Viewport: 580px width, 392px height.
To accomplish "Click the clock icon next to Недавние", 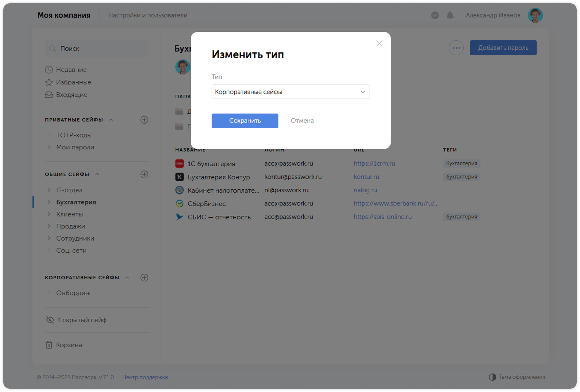I will coord(49,70).
